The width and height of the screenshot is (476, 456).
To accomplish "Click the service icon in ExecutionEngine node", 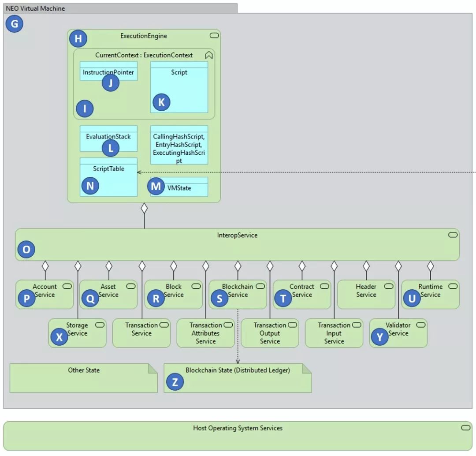I will [214, 36].
